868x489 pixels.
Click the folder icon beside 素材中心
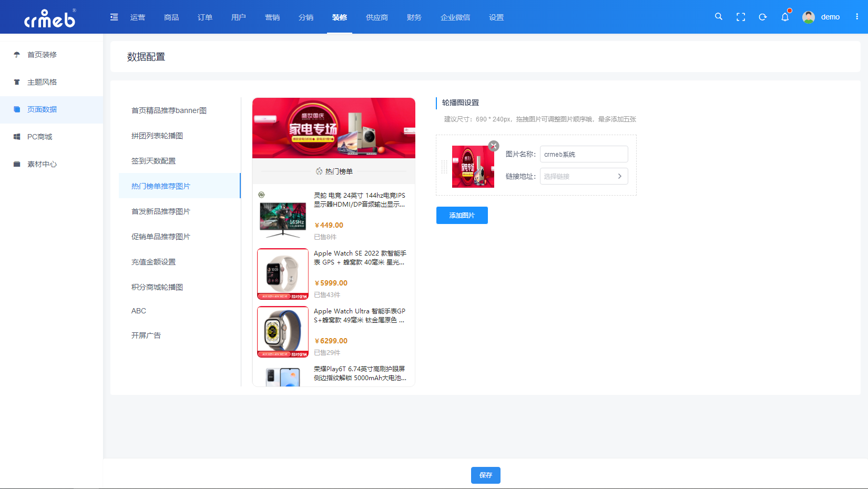click(17, 164)
